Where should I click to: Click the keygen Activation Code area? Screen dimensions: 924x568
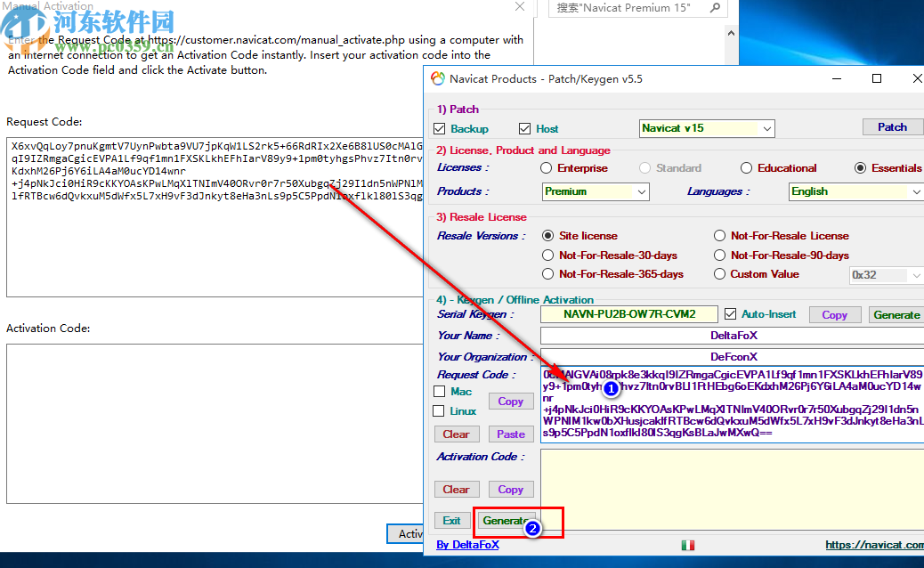tap(732, 490)
